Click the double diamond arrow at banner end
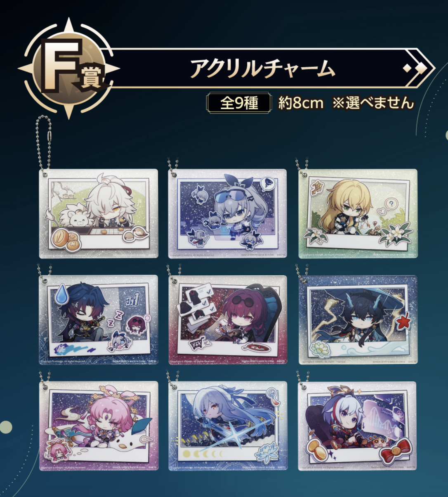This screenshot has height=497, width=448. (414, 68)
